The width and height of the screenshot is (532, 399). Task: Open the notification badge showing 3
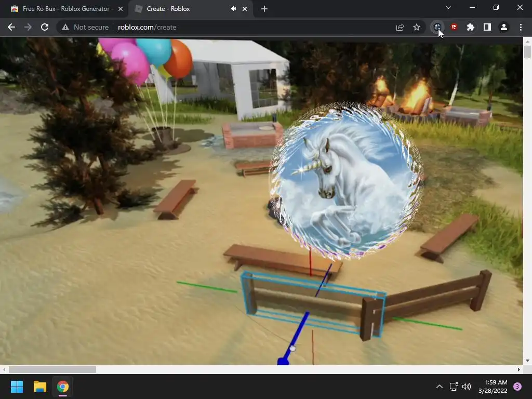click(517, 387)
